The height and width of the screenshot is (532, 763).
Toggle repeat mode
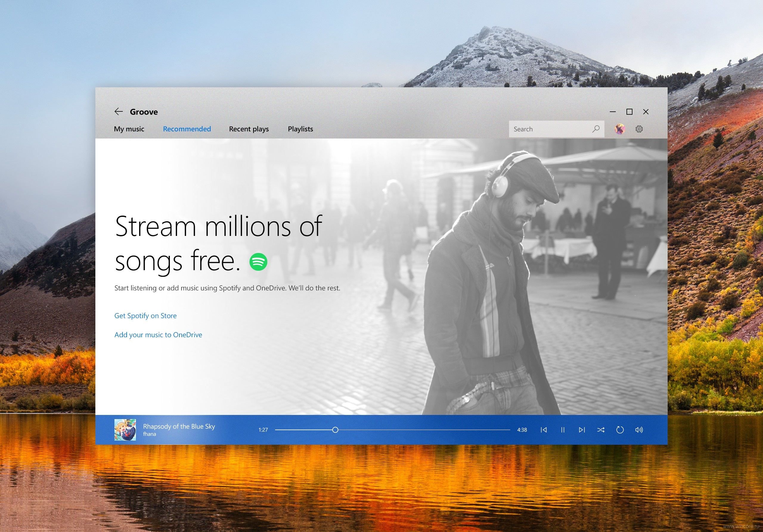(x=620, y=430)
